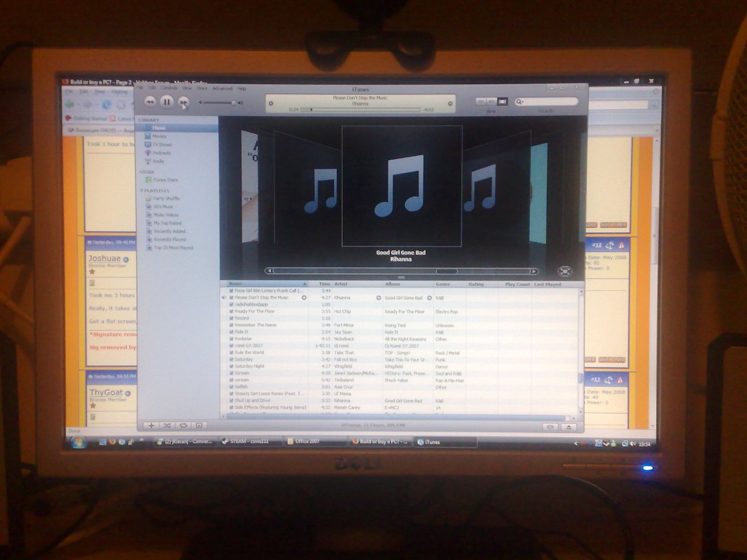Open Podcasts in the library sidebar
The height and width of the screenshot is (560, 747).
161,153
